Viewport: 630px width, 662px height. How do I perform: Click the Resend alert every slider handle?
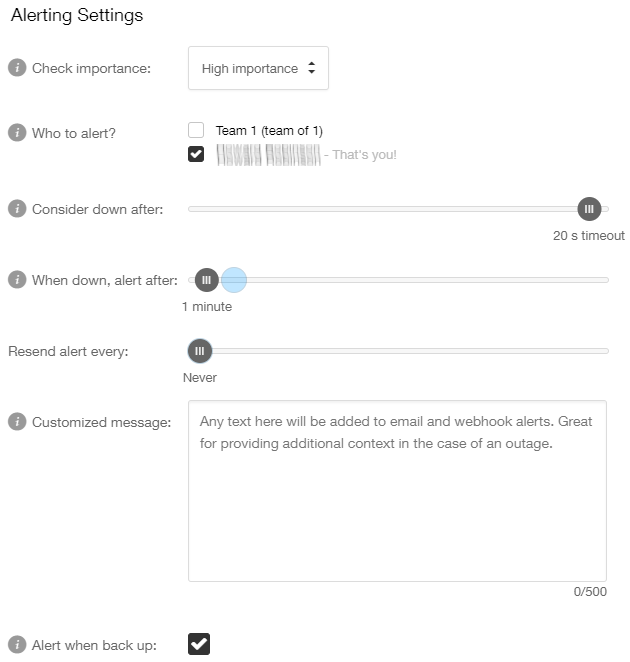tap(200, 351)
